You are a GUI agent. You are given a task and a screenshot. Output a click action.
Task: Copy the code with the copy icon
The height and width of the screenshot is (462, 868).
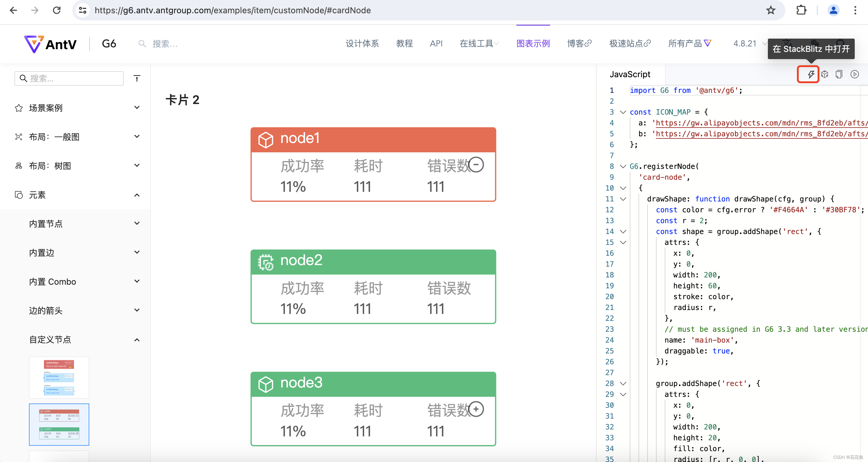click(839, 74)
